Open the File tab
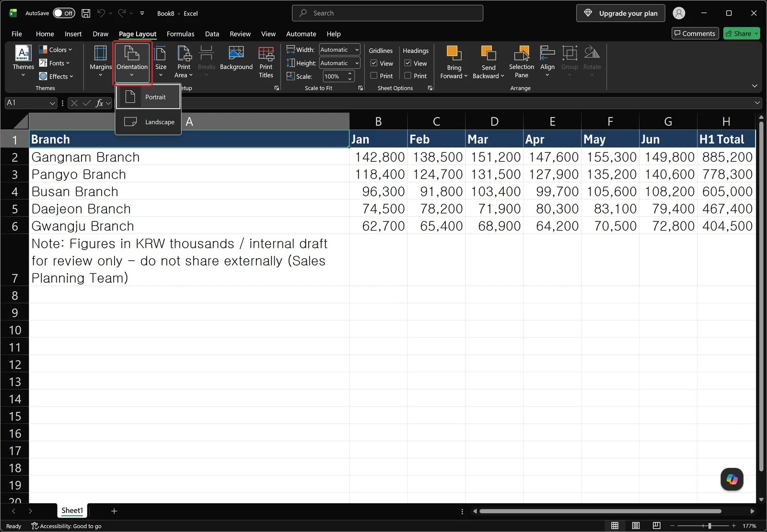 pyautogui.click(x=17, y=34)
